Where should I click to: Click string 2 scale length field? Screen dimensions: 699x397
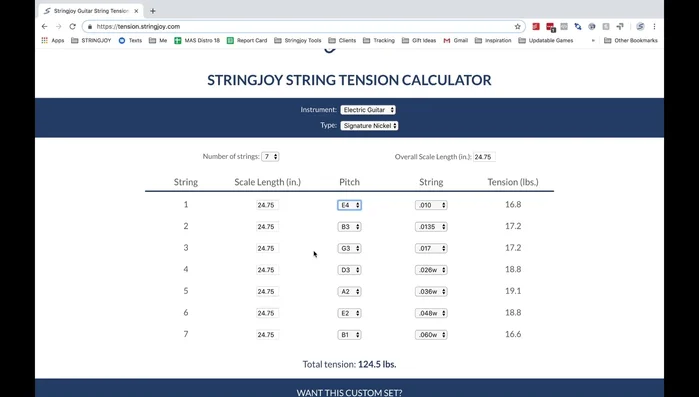coord(267,226)
